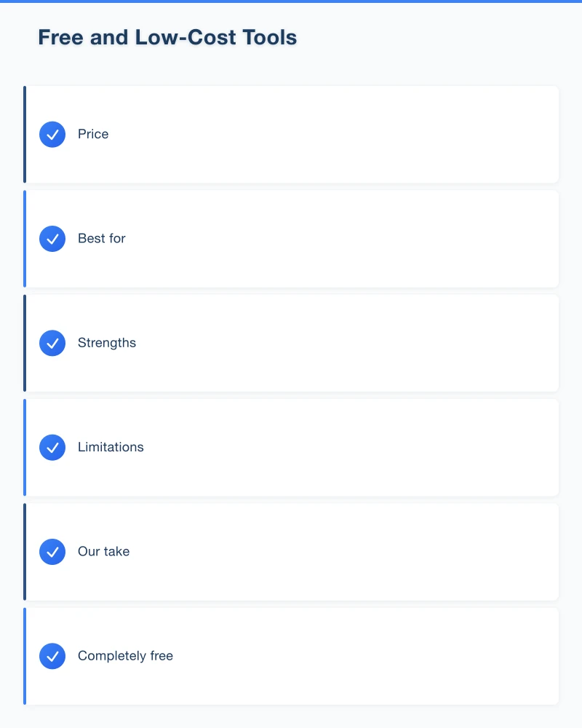
Task: Select the Strengths text label
Action: click(x=107, y=343)
